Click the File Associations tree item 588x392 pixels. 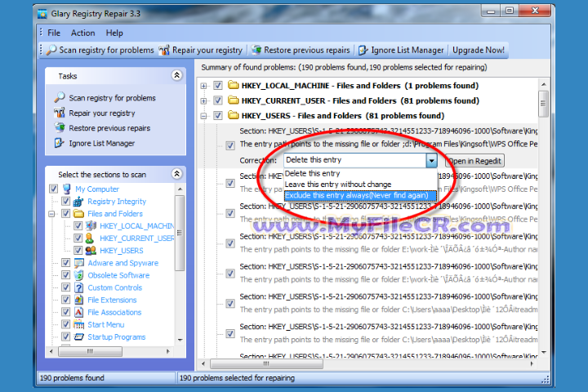coord(114,312)
